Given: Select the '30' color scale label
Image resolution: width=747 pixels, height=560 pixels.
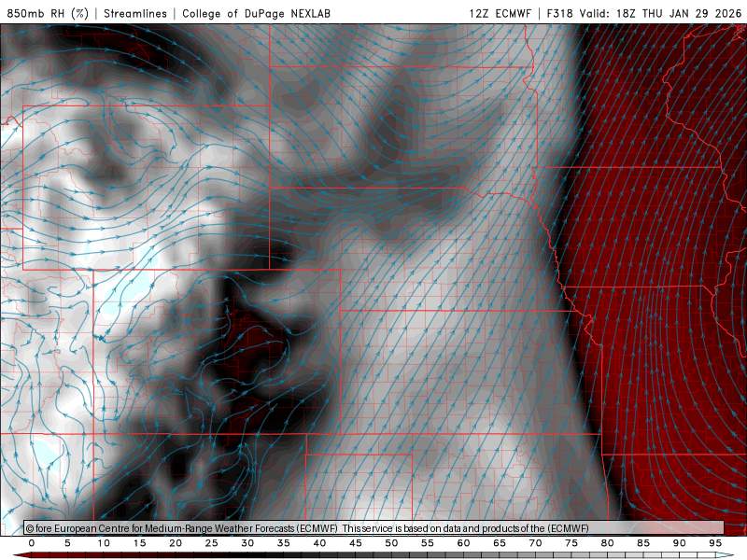Looking at the screenshot, I should click(247, 543).
